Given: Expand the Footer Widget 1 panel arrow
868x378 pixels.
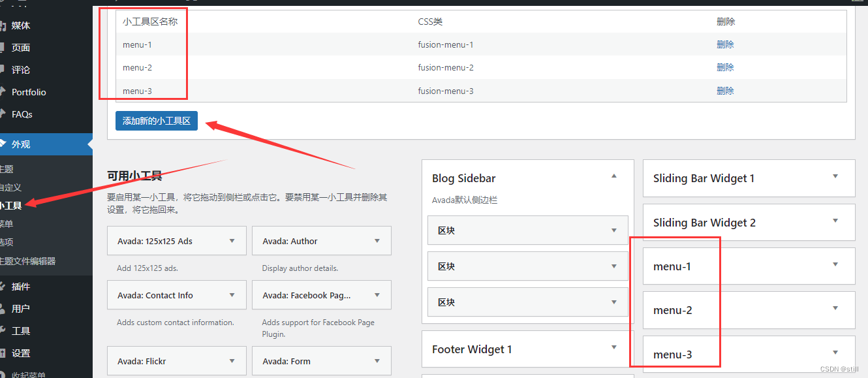Looking at the screenshot, I should point(614,347).
